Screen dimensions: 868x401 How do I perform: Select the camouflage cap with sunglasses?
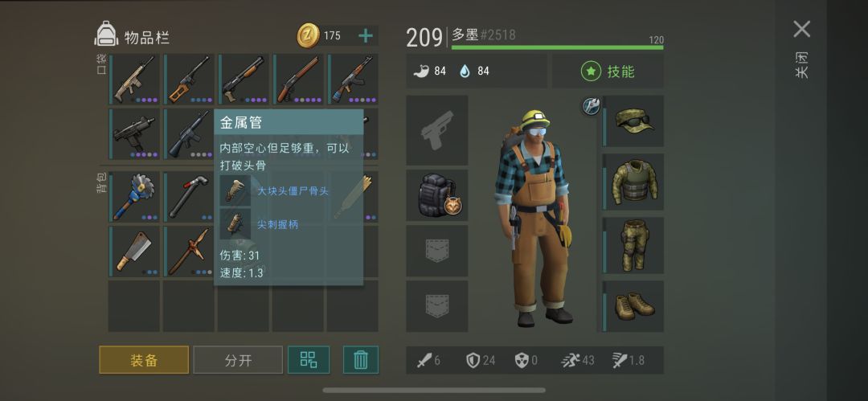tap(633, 121)
